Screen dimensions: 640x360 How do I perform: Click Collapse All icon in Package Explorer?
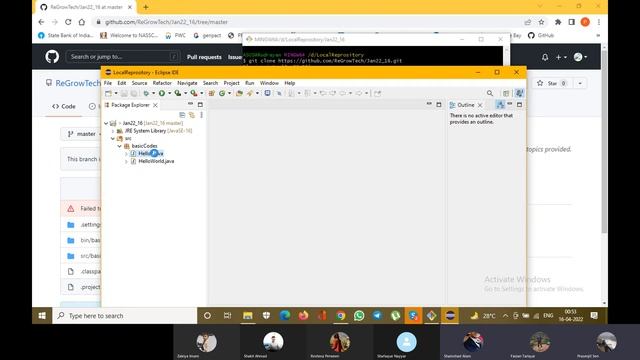coord(182,115)
